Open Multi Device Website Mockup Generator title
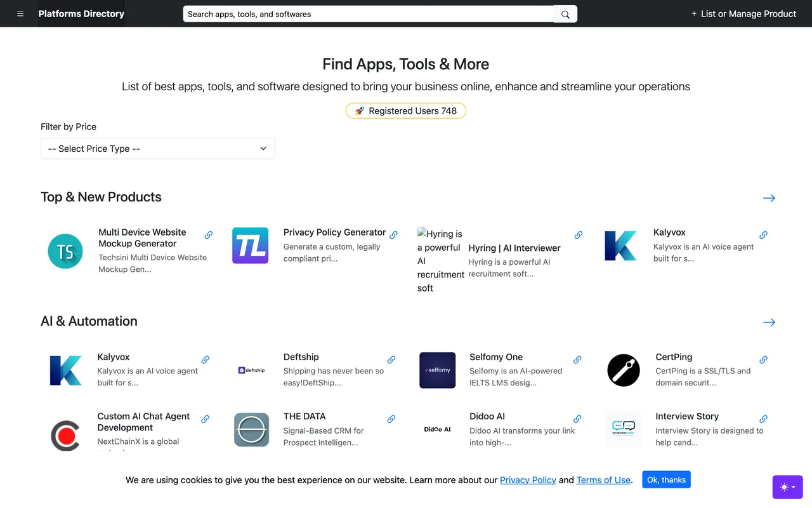 (x=142, y=238)
